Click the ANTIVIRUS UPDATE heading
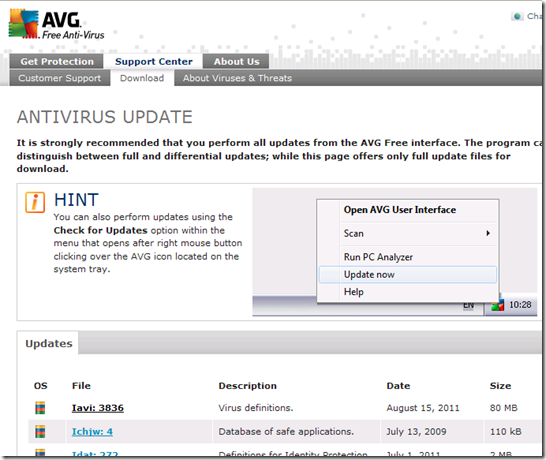 104,117
